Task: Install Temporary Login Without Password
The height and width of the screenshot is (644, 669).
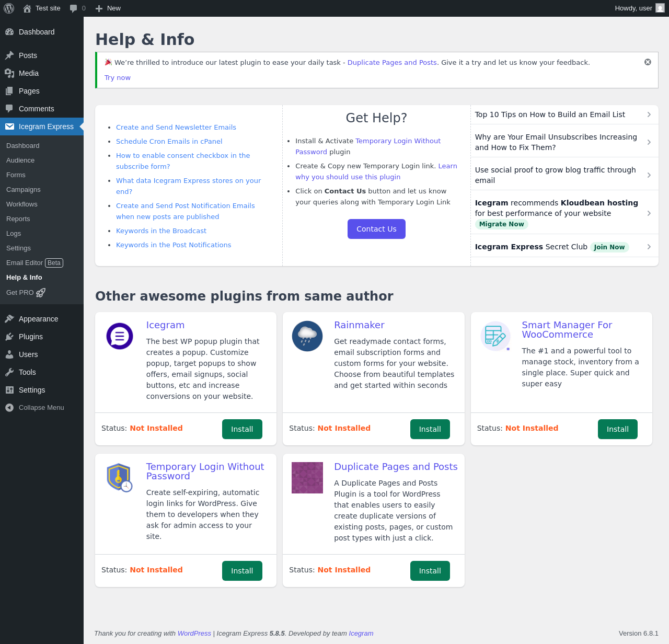Action: pos(242,571)
